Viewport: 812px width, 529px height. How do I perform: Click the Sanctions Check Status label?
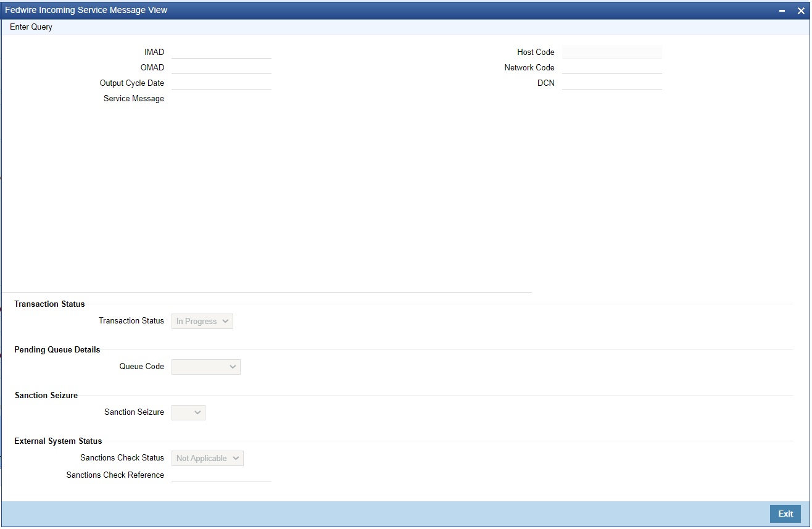click(122, 458)
